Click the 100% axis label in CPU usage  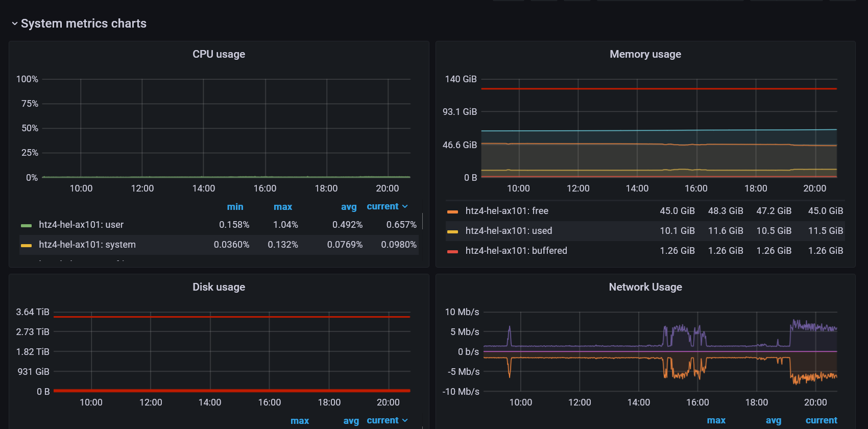[x=27, y=79]
